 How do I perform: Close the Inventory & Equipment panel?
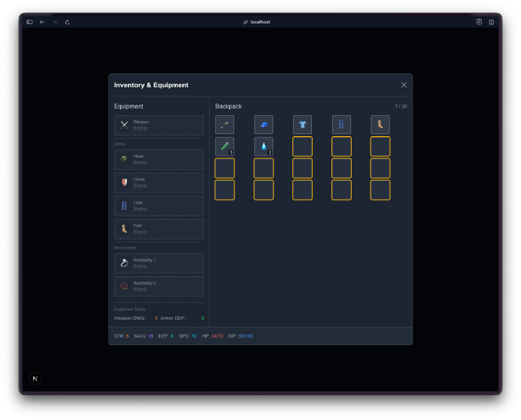(403, 85)
